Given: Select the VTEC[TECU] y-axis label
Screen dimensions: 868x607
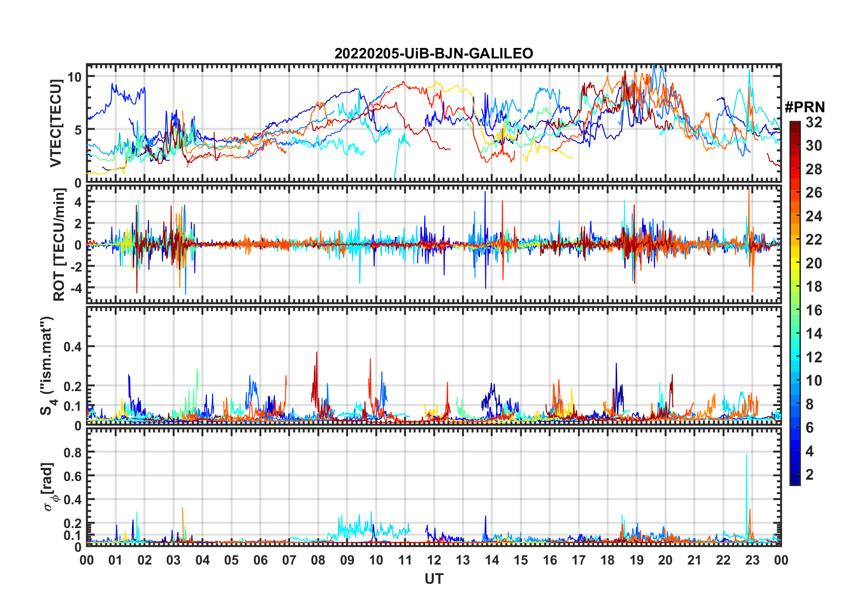Looking at the screenshot, I should (55, 123).
